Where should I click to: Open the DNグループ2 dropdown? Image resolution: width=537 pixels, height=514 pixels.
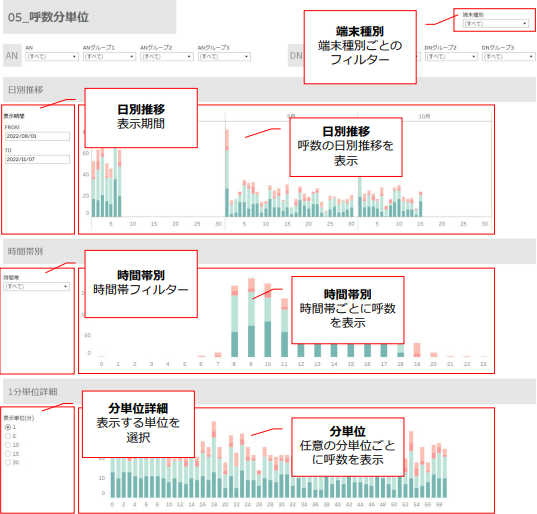coord(451,57)
